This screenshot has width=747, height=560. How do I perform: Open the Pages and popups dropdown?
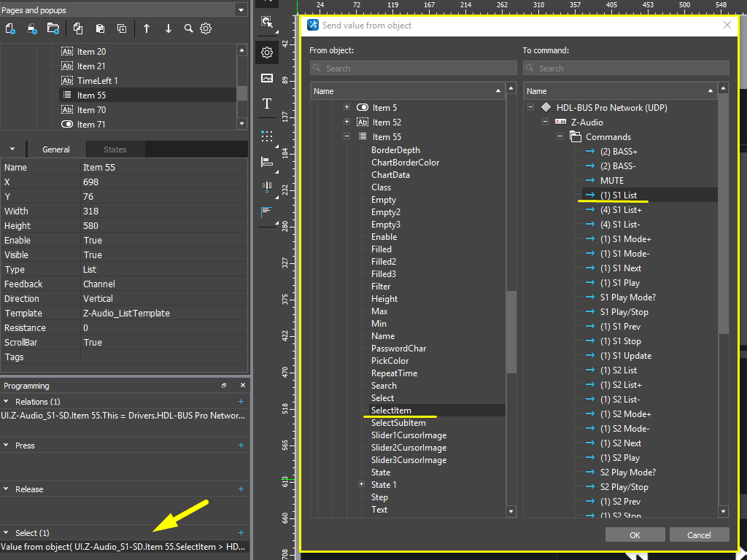[x=241, y=10]
